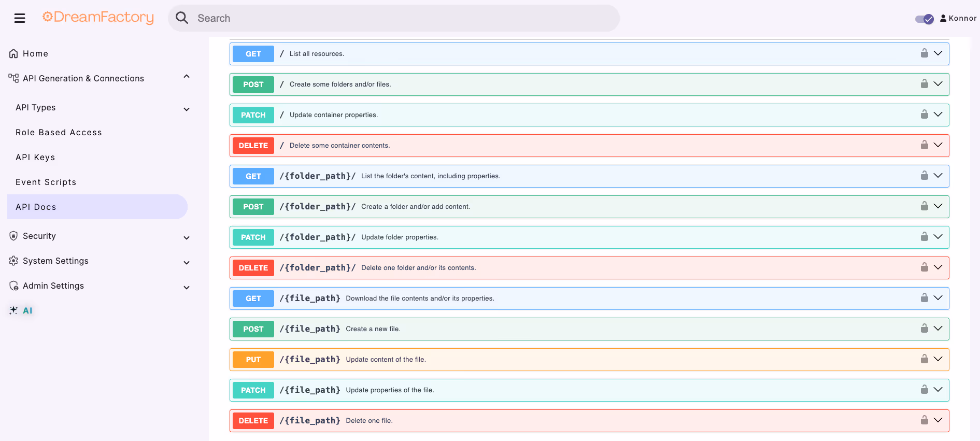Image resolution: width=980 pixels, height=441 pixels.
Task: Click the search magnifier icon
Action: coord(182,18)
